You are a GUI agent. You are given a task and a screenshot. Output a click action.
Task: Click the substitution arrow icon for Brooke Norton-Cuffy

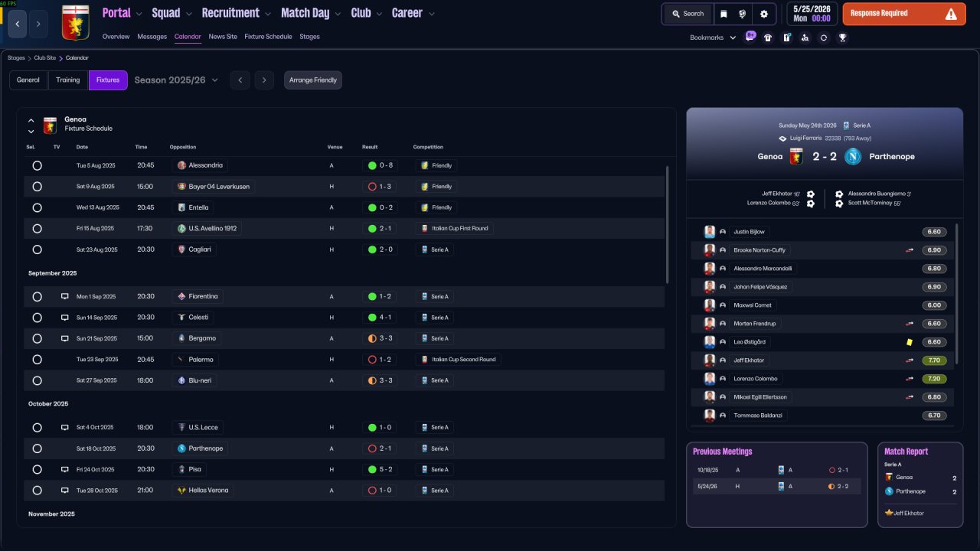coord(910,250)
